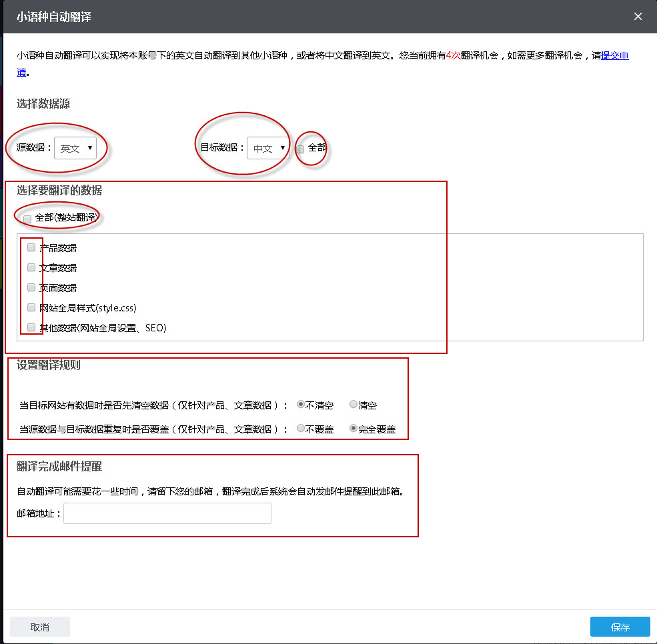Select the 完全覆盖 radio button
This screenshot has height=644, width=657.
[353, 427]
